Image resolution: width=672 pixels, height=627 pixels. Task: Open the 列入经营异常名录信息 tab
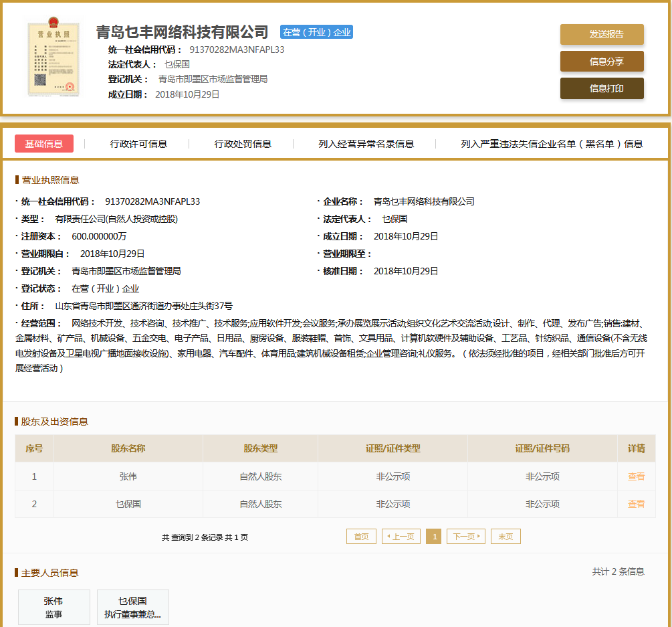[366, 144]
